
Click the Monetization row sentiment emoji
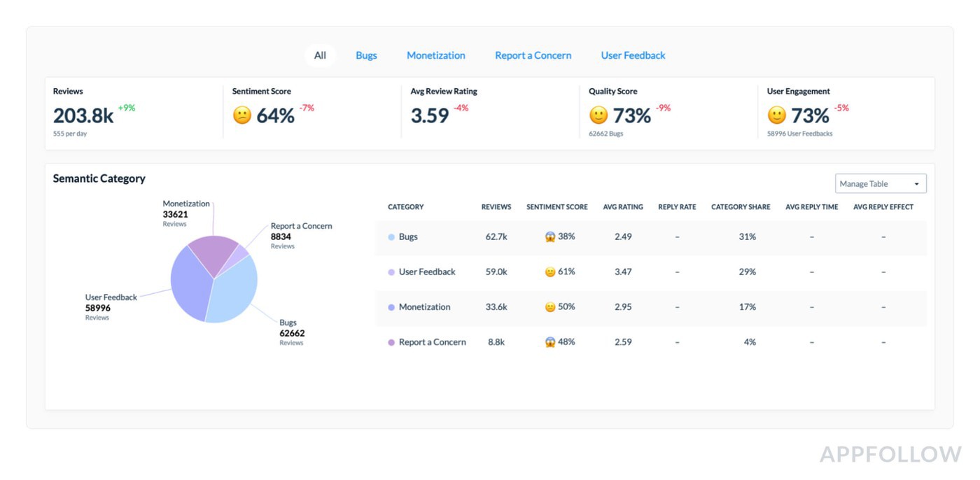click(549, 307)
